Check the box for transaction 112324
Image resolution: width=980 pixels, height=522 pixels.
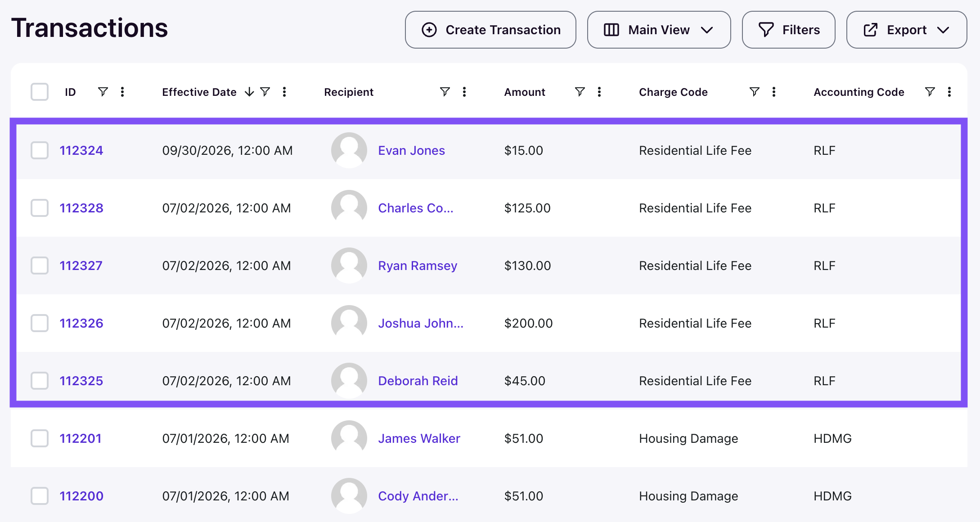(x=40, y=150)
